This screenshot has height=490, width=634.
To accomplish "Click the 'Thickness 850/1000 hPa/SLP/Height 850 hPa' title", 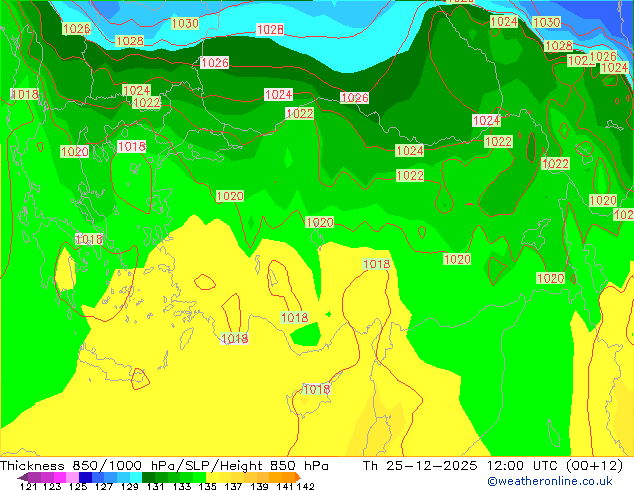I will tap(164, 466).
